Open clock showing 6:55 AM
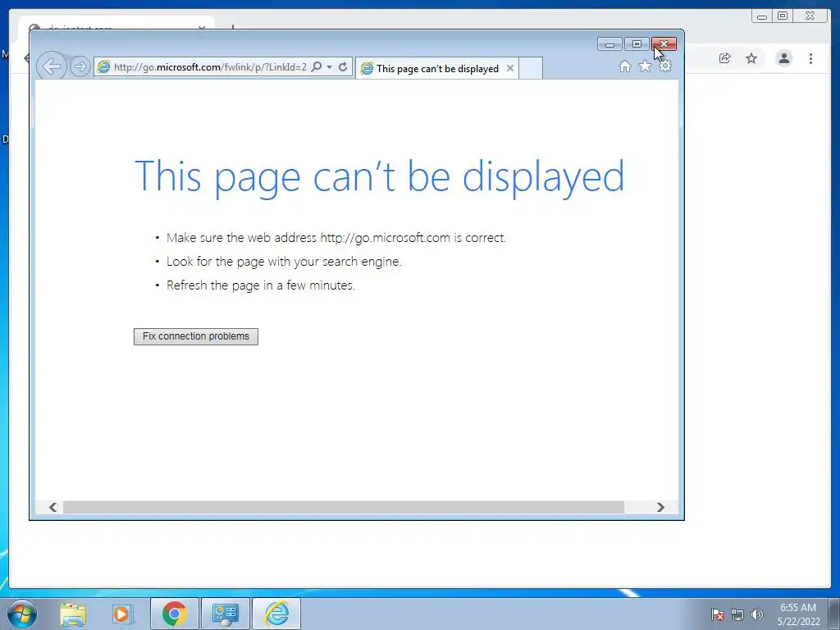Screen dimensions: 840x630 (798, 614)
